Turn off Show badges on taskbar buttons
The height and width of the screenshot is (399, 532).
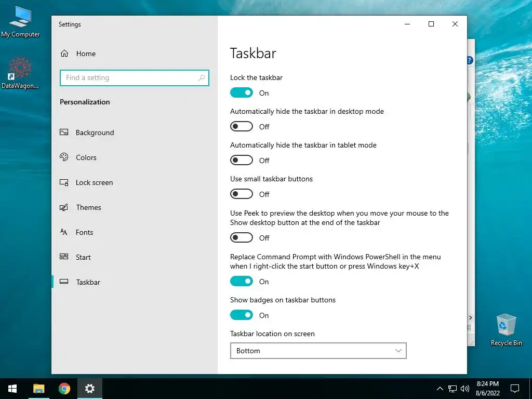coord(242,315)
